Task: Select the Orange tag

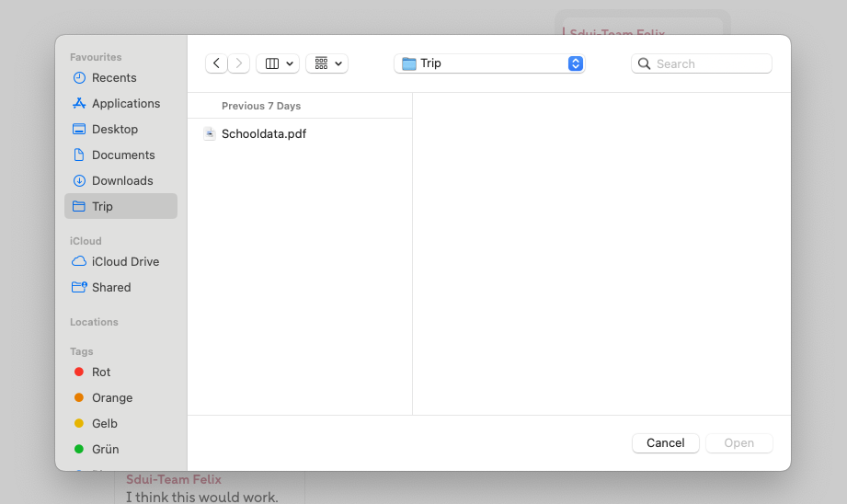Action: pyautogui.click(x=112, y=398)
